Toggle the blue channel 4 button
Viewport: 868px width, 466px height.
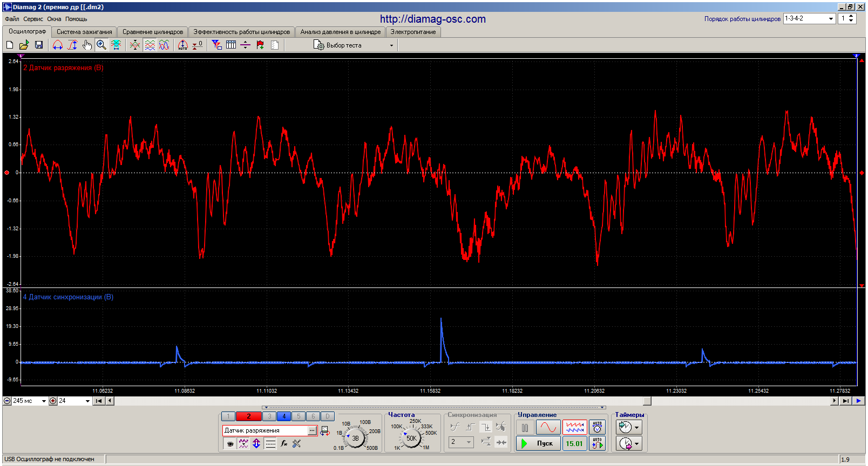tap(284, 416)
